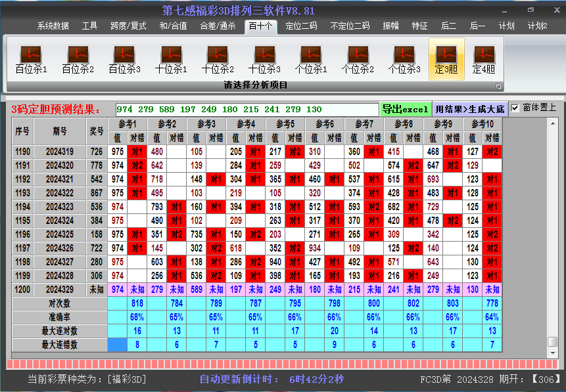Click the 导出excel button

click(x=406, y=109)
